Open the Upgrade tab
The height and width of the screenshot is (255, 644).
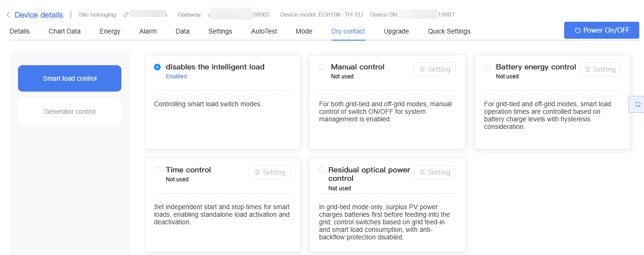(x=396, y=31)
